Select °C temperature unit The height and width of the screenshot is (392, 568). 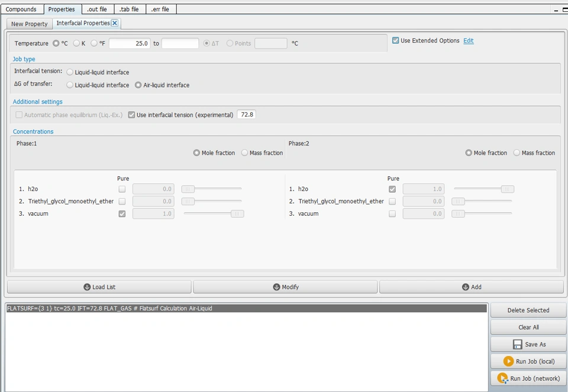[56, 43]
